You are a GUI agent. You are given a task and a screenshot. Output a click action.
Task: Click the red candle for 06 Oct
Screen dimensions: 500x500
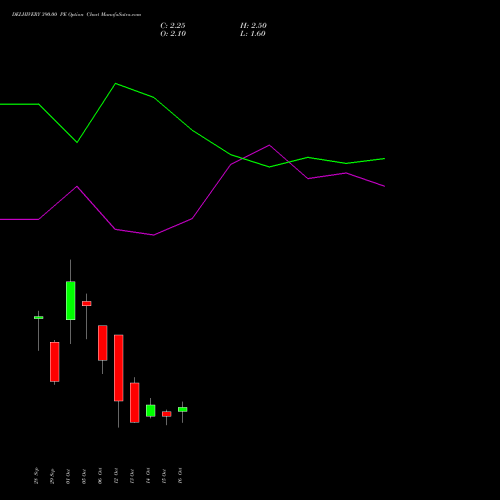tap(103, 343)
